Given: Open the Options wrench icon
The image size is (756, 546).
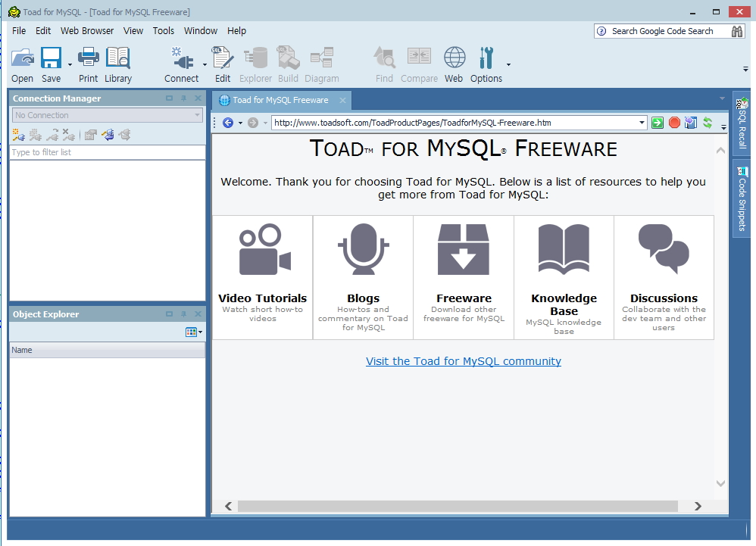Looking at the screenshot, I should [486, 58].
